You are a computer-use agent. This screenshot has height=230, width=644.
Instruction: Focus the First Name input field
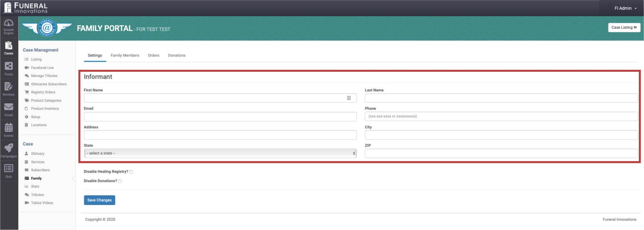pos(220,98)
